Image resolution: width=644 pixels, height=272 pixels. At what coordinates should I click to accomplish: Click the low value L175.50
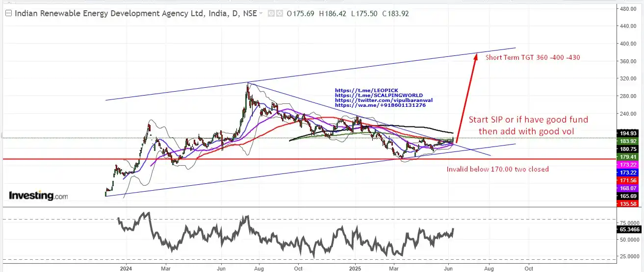[364, 14]
